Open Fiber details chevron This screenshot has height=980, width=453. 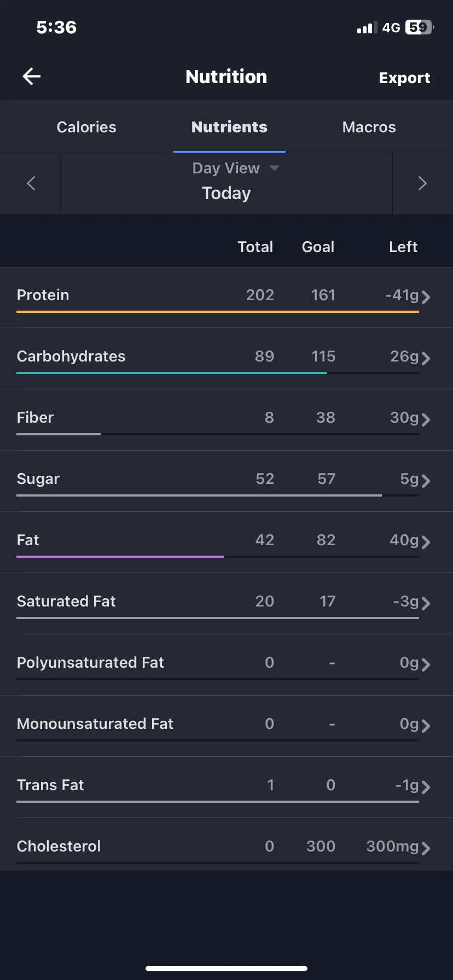pyautogui.click(x=426, y=419)
